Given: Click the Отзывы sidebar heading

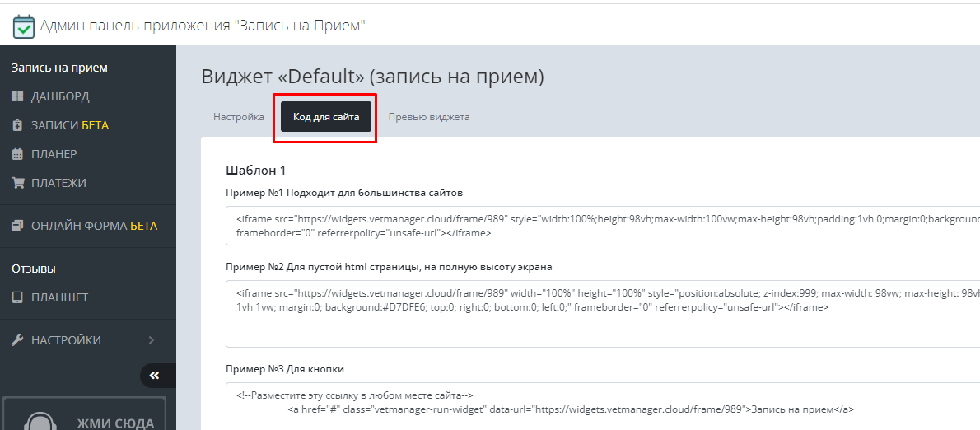Looking at the screenshot, I should 34,269.
